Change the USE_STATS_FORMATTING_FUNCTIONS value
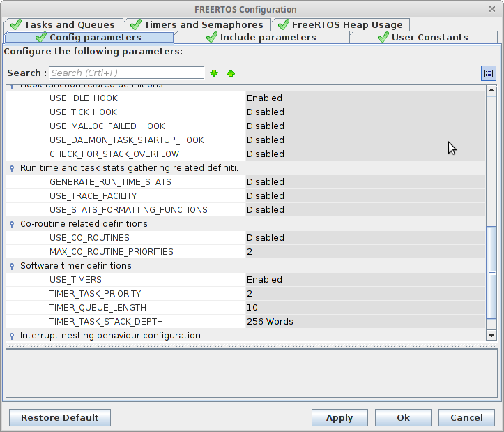Screen dimensions: 504x432 pos(365,210)
